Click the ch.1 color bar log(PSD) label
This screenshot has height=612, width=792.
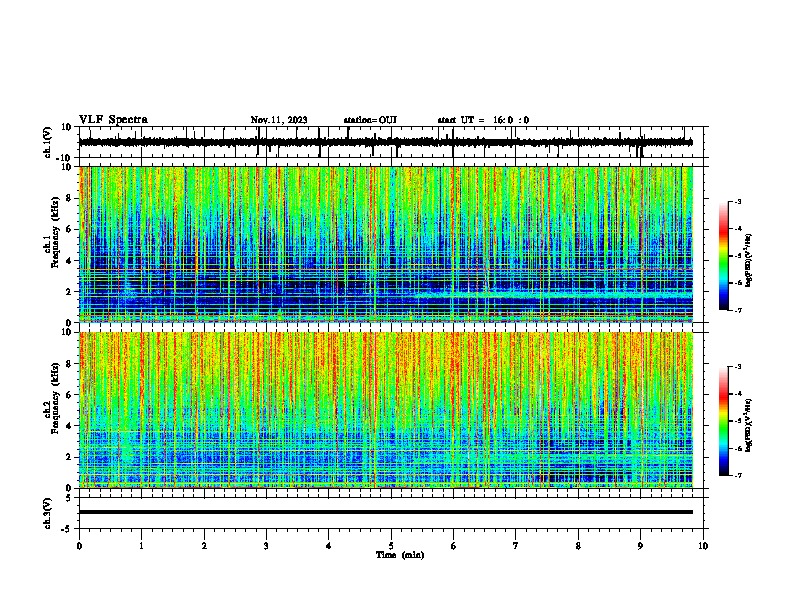click(749, 260)
